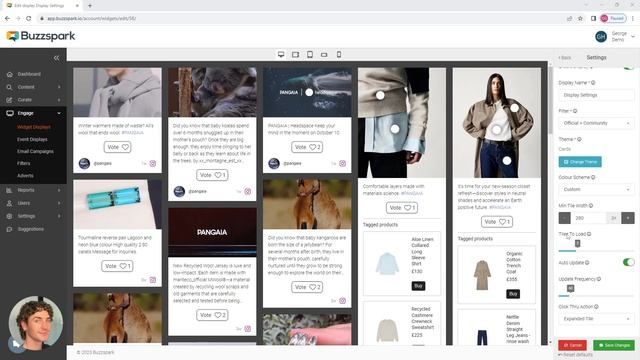Open the PANGAIA Recycled Wool Jersey tile image
The width and height of the screenshot is (640, 360).
click(x=212, y=232)
